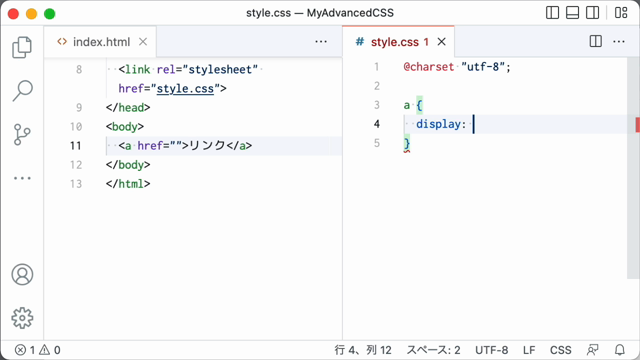Select language mode CSS
This screenshot has width=640, height=360.
(x=560, y=350)
